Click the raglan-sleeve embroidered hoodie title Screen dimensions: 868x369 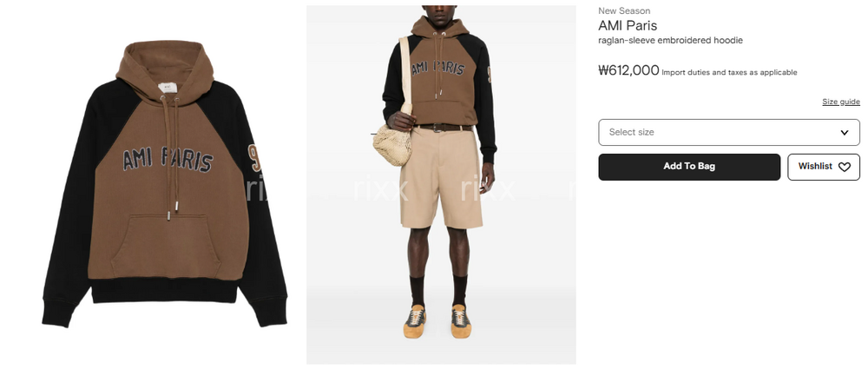(670, 41)
